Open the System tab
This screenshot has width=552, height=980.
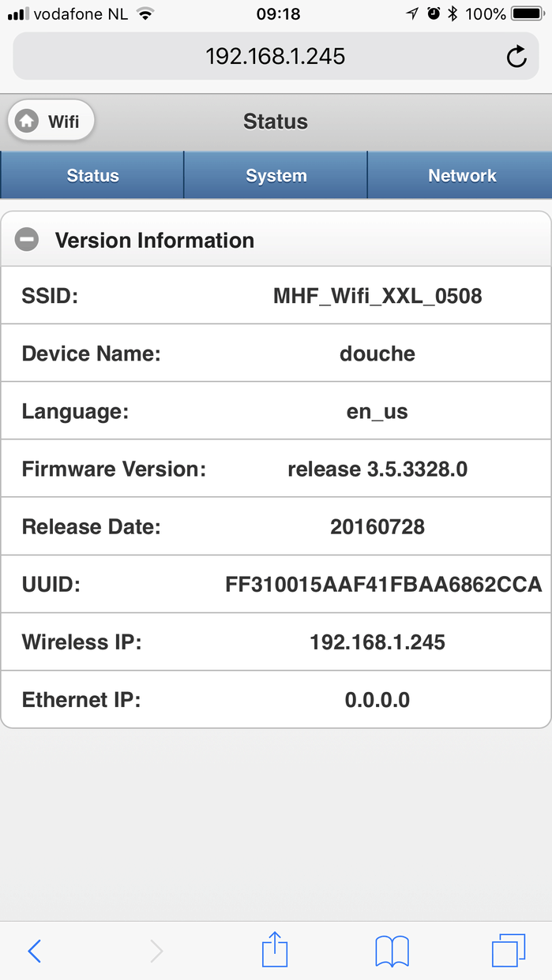(x=276, y=175)
